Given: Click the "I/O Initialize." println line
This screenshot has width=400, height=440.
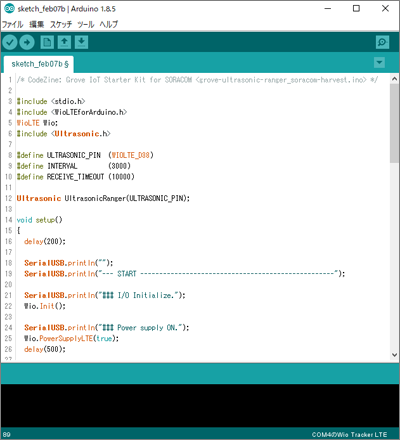Looking at the screenshot, I should [105, 295].
